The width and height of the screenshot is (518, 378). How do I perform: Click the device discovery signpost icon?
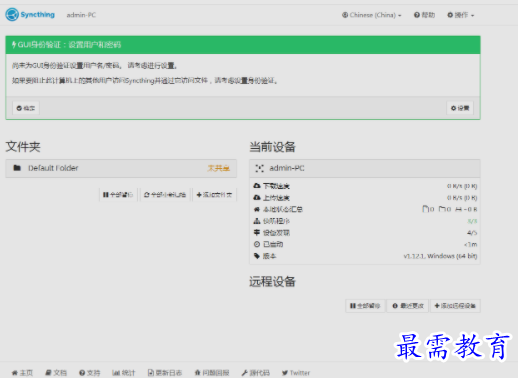pos(257,232)
